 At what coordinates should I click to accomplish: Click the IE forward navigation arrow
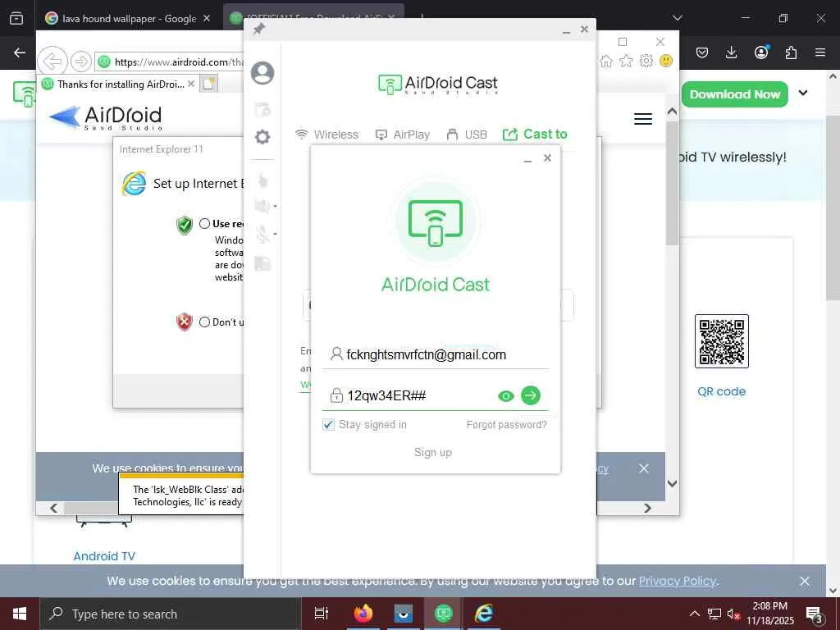[x=81, y=62]
